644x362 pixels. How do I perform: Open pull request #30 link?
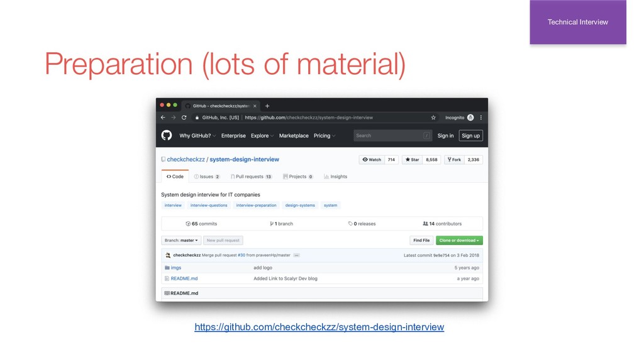(x=241, y=255)
